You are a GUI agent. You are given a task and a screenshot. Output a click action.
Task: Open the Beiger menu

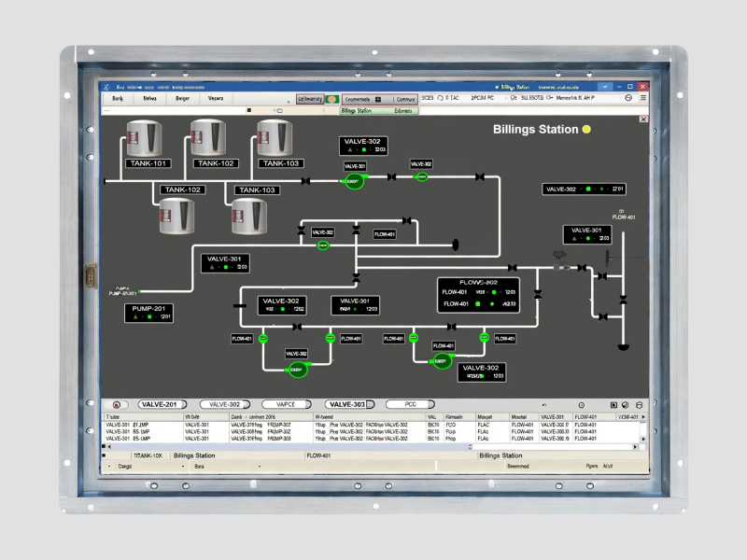[x=182, y=99]
